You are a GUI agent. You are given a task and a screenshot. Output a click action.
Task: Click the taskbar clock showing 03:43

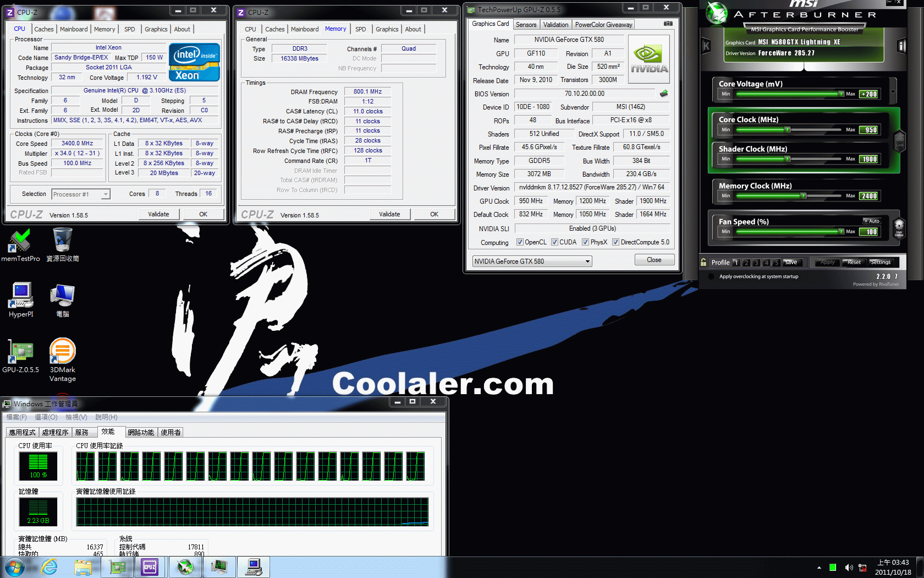[893, 568]
